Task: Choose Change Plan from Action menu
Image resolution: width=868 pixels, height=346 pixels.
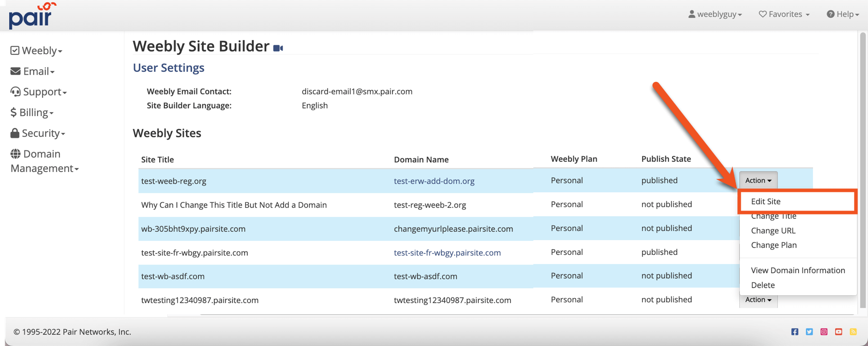Action: (773, 245)
